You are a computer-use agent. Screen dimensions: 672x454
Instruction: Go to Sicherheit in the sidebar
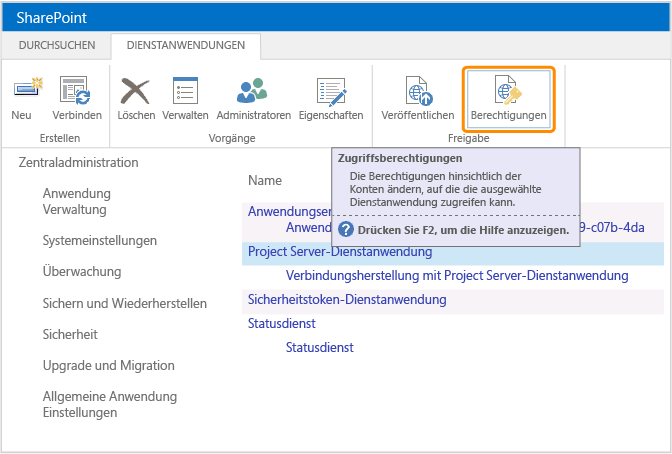pos(70,334)
